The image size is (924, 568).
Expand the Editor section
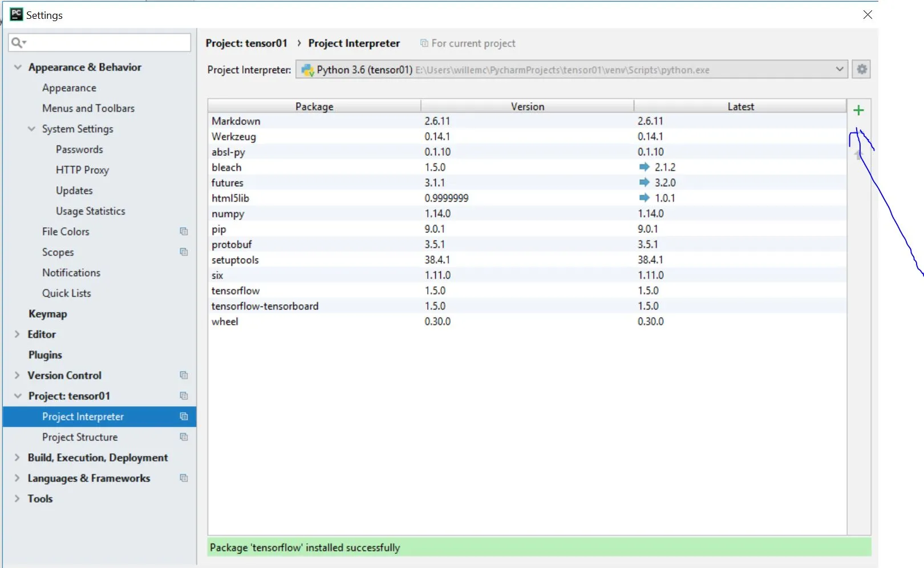point(17,334)
